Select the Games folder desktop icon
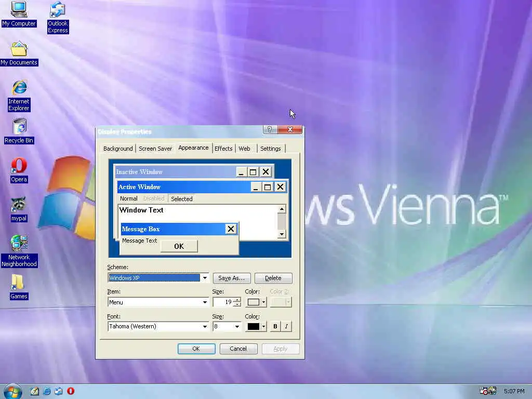 [x=19, y=287]
